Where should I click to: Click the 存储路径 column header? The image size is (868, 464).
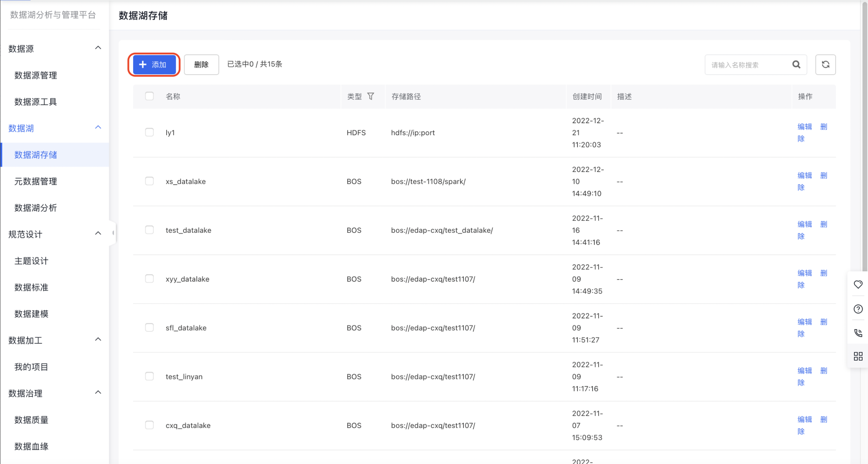(406, 96)
